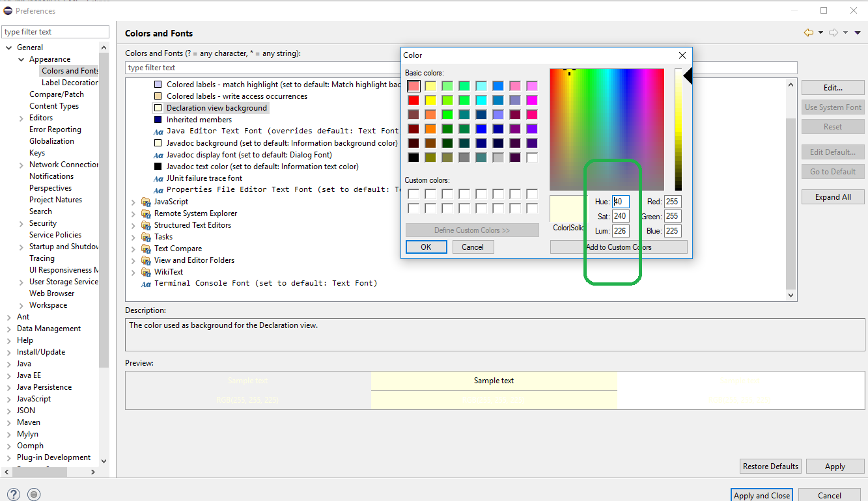Viewport: 868px width, 501px height.
Task: Select the Properties File Editor Text Font row
Action: tap(275, 190)
